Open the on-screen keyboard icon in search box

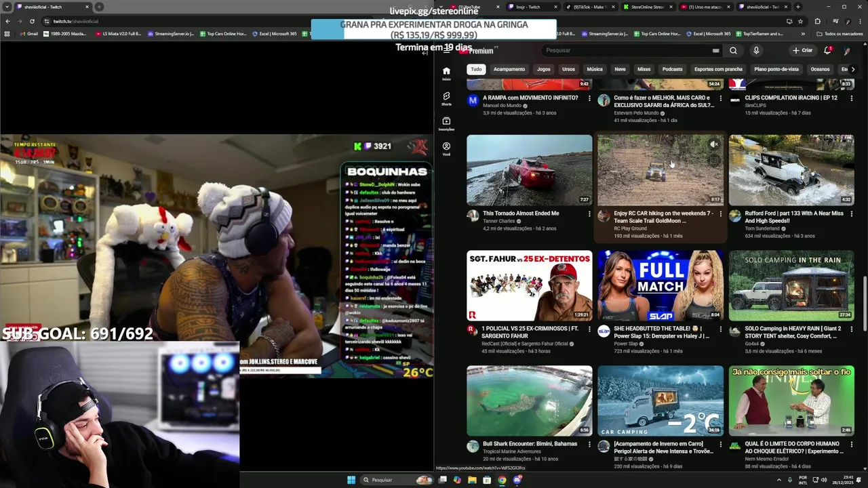pos(715,50)
